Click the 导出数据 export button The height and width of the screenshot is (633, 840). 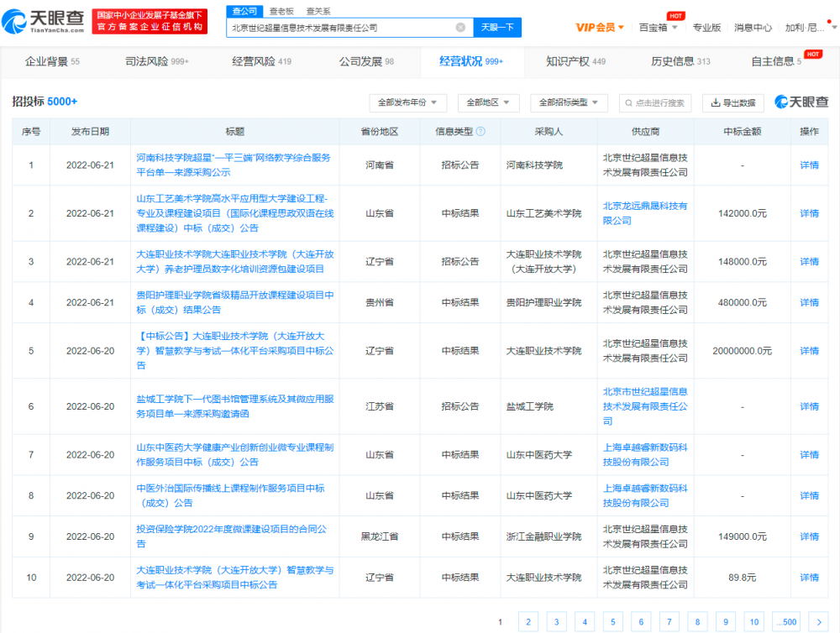pos(732,102)
